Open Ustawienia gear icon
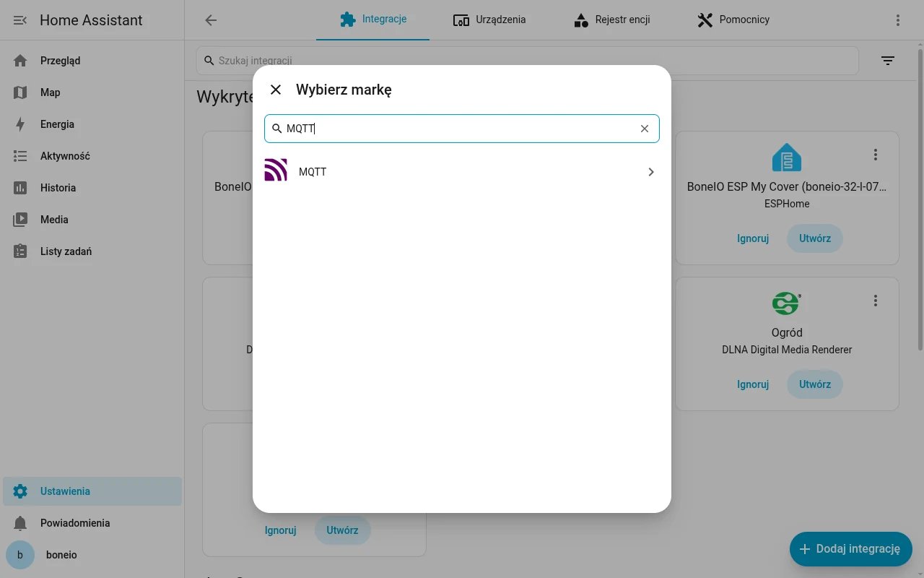924x578 pixels. pos(20,491)
